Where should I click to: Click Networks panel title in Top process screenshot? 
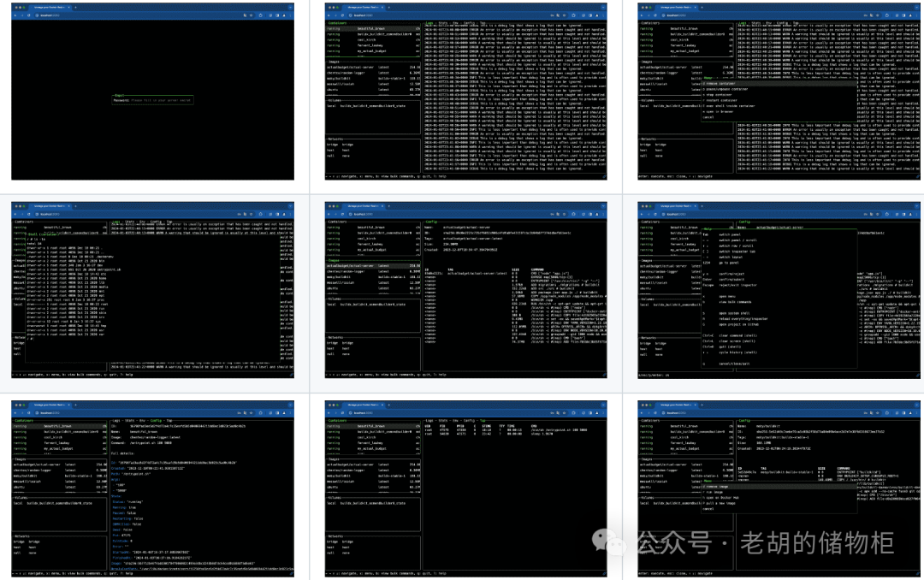coord(335,536)
